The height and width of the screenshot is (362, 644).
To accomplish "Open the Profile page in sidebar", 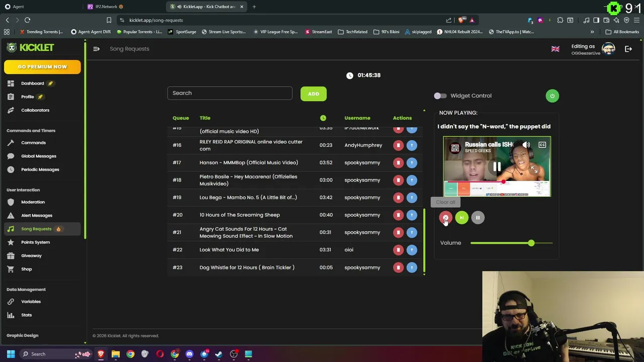I will (27, 97).
